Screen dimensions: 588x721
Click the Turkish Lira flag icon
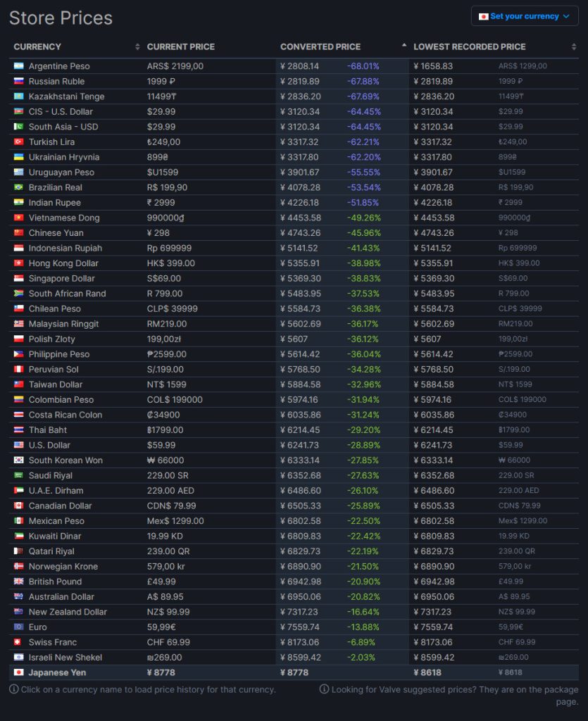click(x=19, y=142)
